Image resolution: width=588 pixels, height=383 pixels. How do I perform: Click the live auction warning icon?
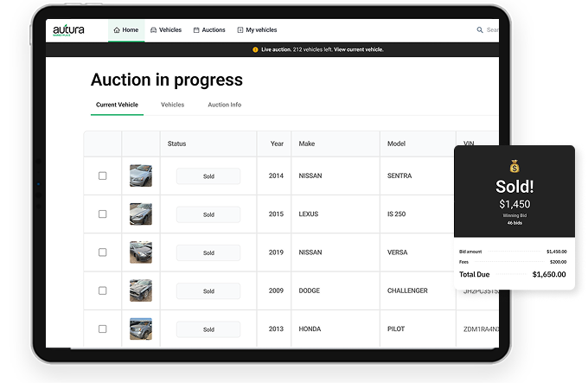[255, 49]
